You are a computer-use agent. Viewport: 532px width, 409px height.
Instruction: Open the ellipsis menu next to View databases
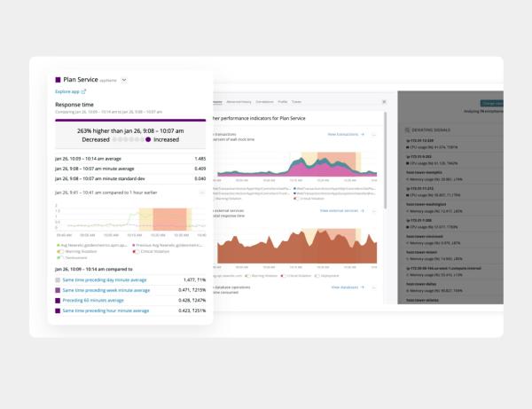(373, 287)
